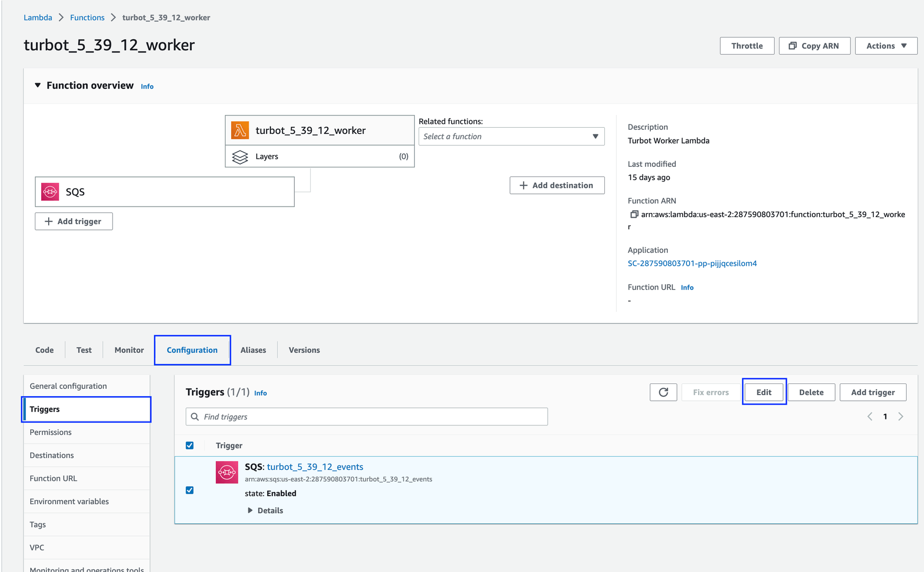The height and width of the screenshot is (572, 924).
Task: Click the Layers stack icon
Action: [240, 157]
